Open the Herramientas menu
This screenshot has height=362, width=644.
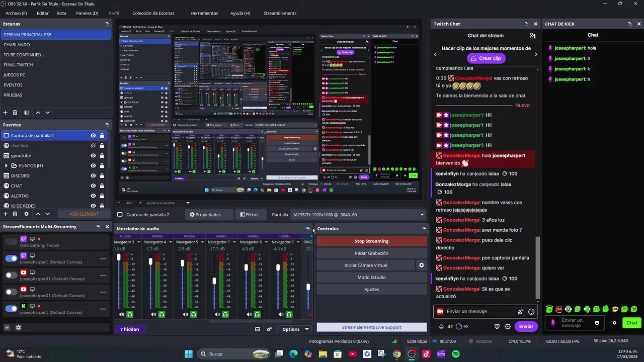click(204, 13)
